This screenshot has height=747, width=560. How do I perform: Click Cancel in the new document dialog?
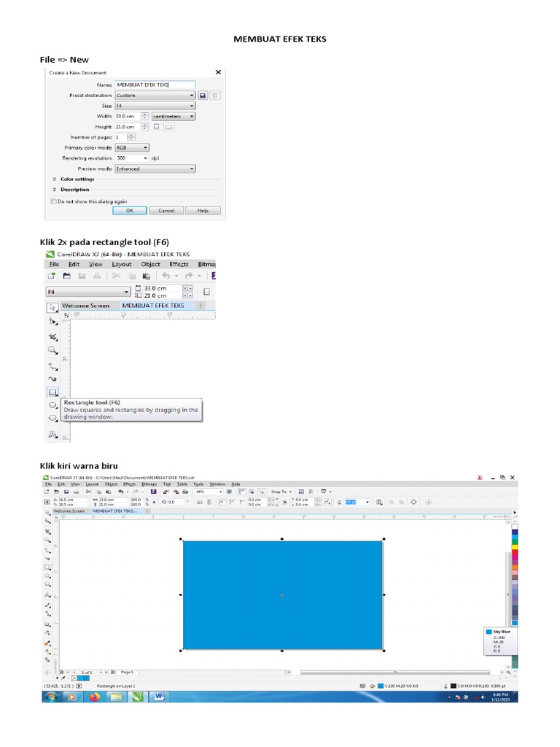click(x=166, y=211)
